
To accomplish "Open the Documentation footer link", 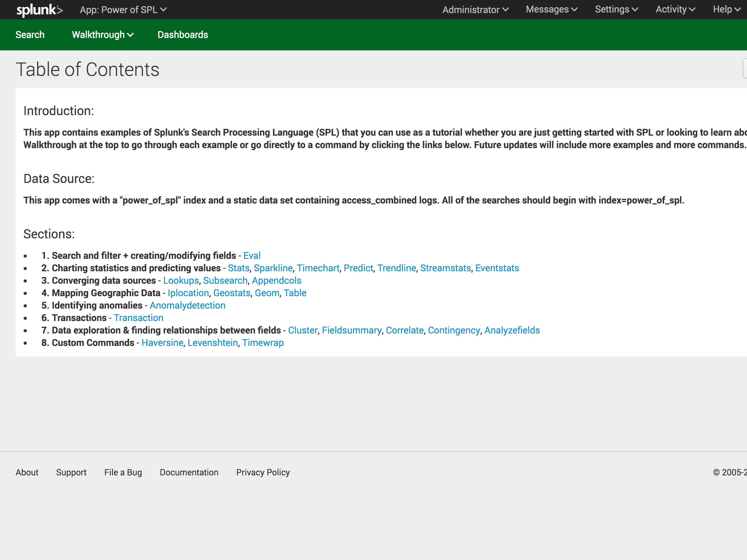I will (189, 472).
